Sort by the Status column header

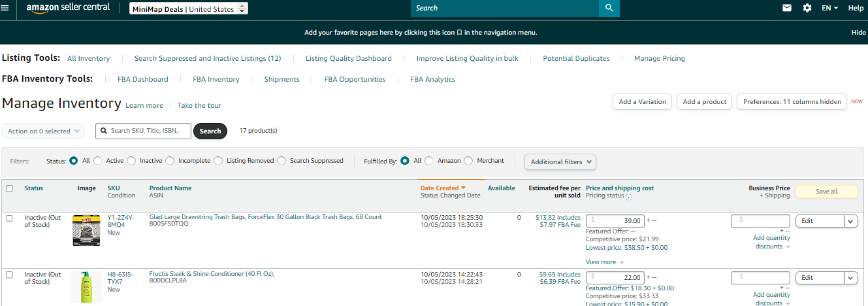34,188
